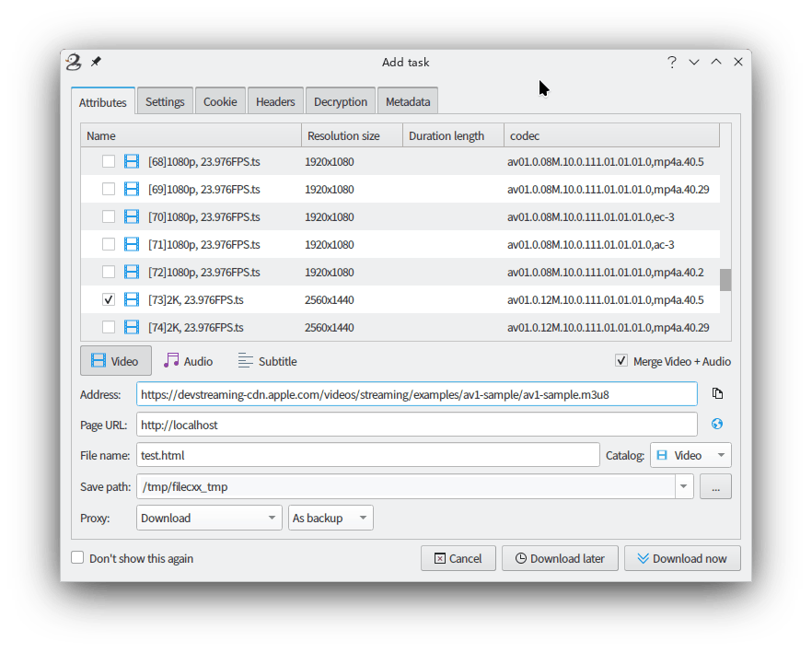Open the Metadata tab

point(408,101)
